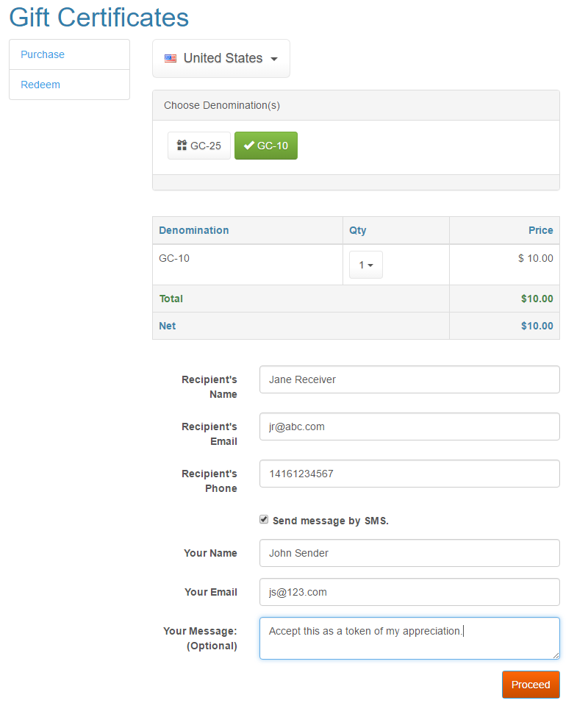Click the checkmark icon on GC-10

click(x=248, y=146)
